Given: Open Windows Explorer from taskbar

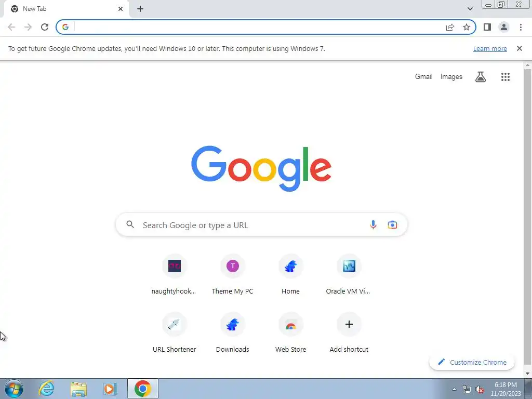Looking at the screenshot, I should point(78,389).
